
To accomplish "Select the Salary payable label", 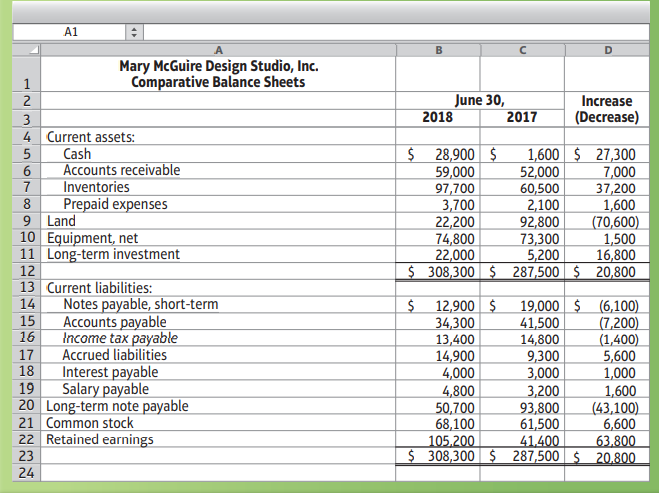I will click(x=105, y=389).
